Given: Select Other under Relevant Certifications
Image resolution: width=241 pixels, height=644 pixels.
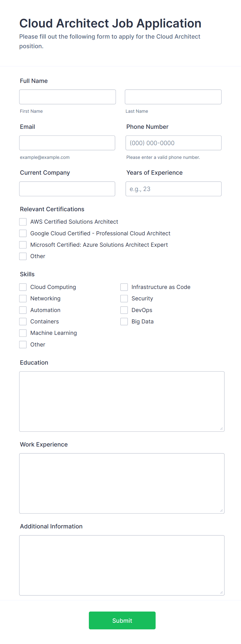Looking at the screenshot, I should coord(23,256).
